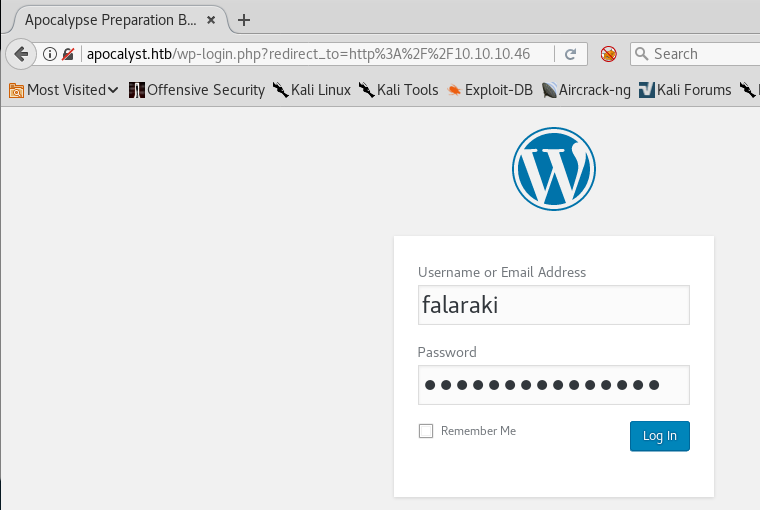Open a new tab with plus button
Image resolution: width=760 pixels, height=510 pixels.
click(x=244, y=20)
